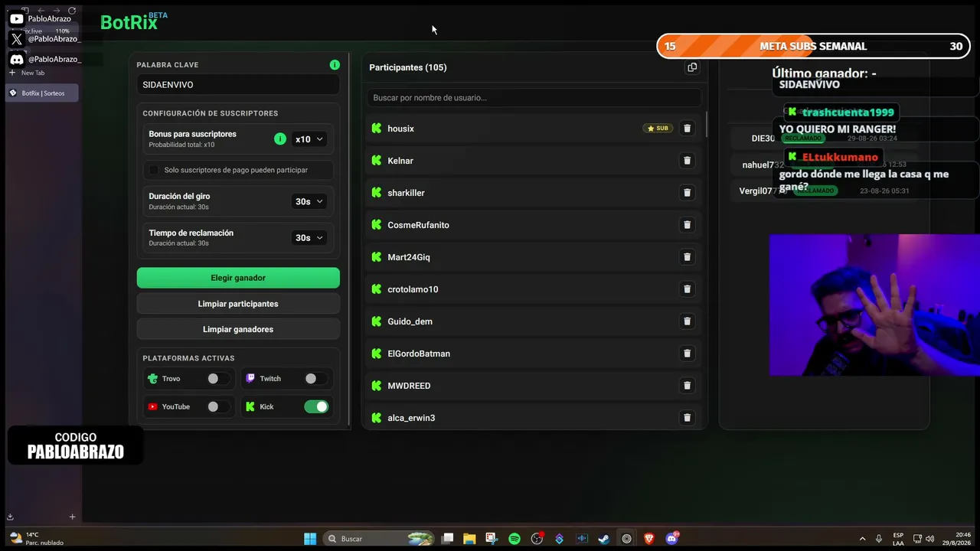This screenshot has height=551, width=980.
Task: Open the Duración del giro dropdown
Action: tap(309, 201)
